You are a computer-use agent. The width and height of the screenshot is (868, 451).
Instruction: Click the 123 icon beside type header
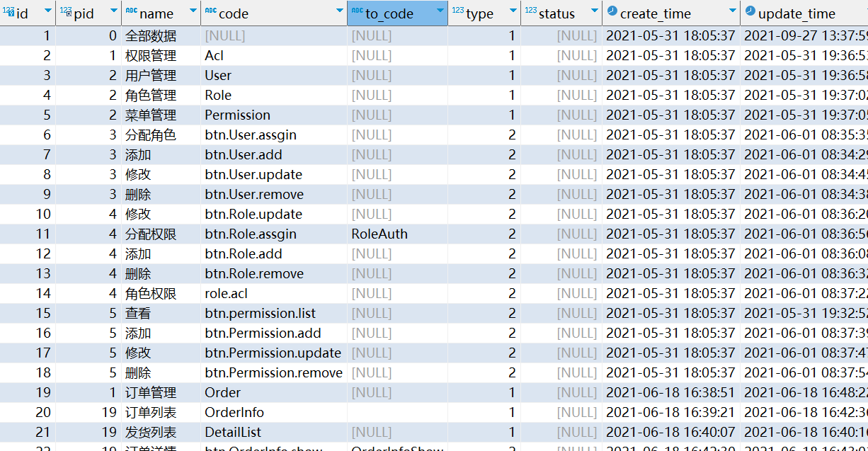click(457, 12)
